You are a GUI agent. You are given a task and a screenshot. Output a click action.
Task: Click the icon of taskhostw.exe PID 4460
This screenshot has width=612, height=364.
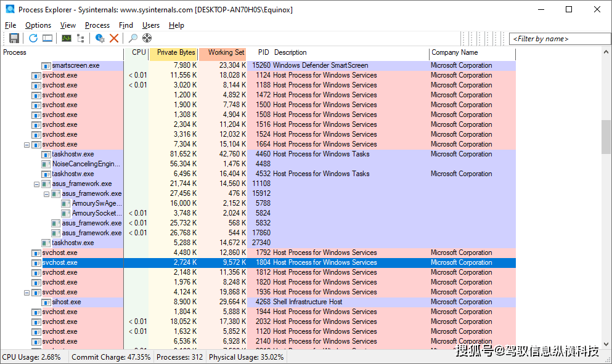pyautogui.click(x=46, y=154)
